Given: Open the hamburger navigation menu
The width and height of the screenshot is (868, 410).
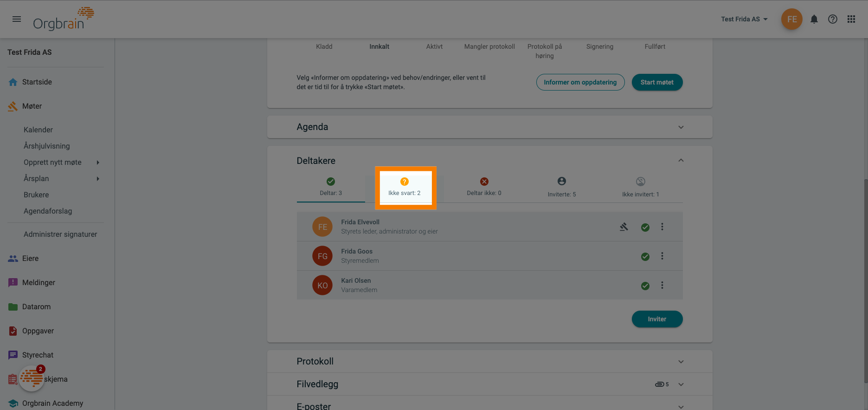Looking at the screenshot, I should tap(17, 19).
